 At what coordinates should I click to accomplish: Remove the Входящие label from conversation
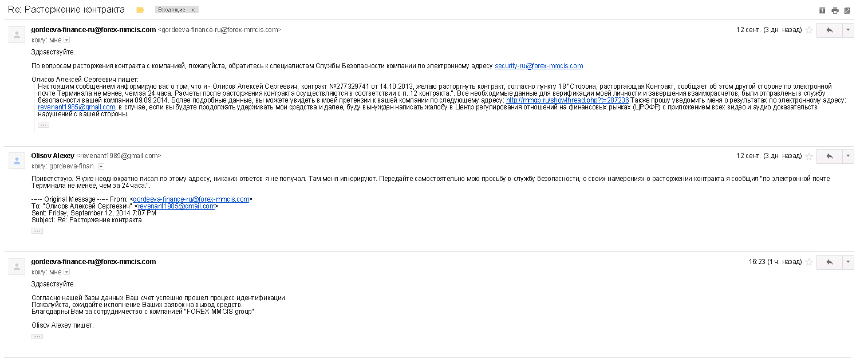point(194,10)
